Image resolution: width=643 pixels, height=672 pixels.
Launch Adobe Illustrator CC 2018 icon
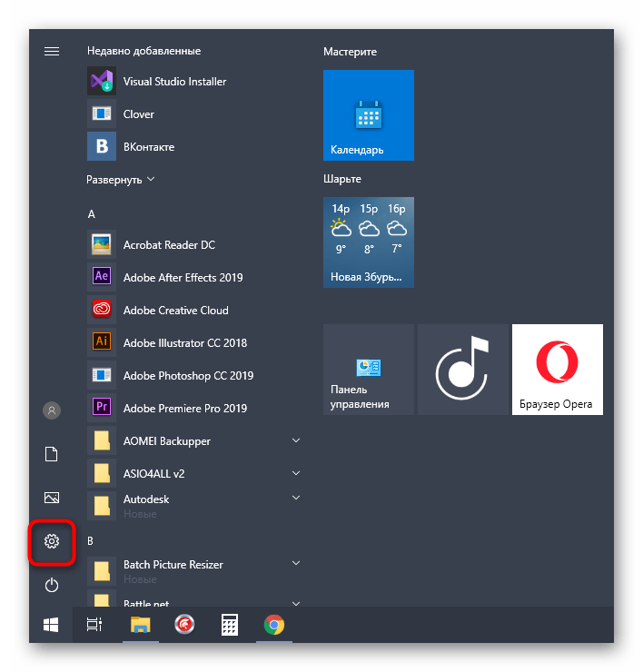coord(102,342)
